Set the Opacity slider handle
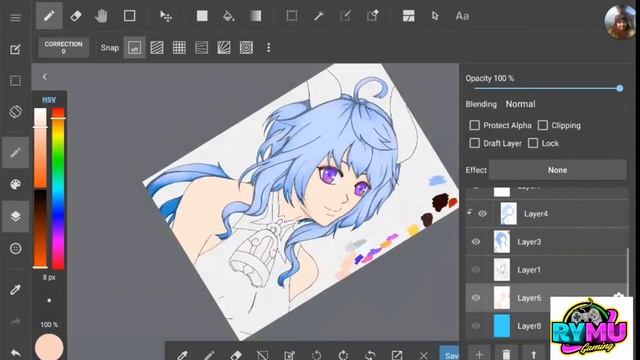This screenshot has height=360, width=640. (x=620, y=88)
